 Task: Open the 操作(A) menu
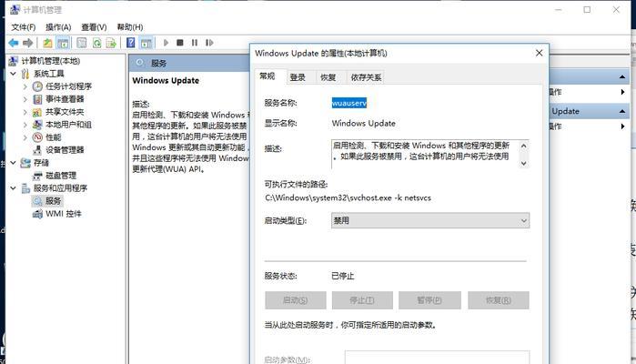(58, 27)
